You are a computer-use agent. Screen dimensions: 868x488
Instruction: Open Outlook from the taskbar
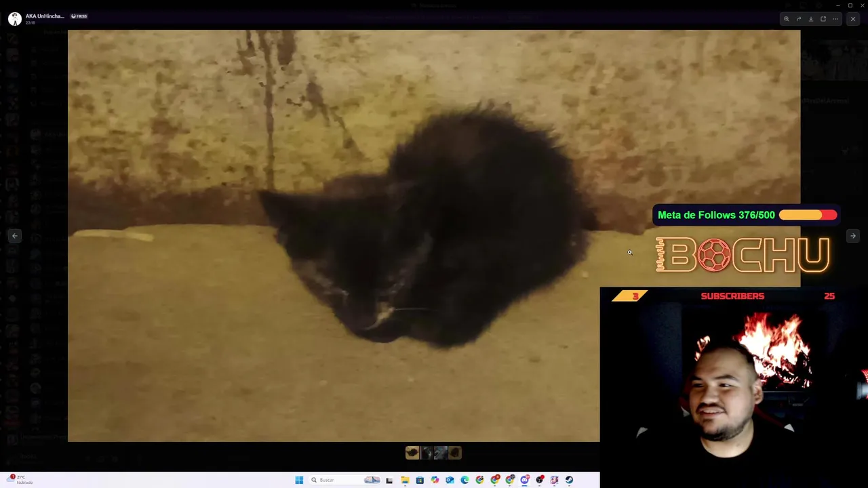[x=450, y=480]
